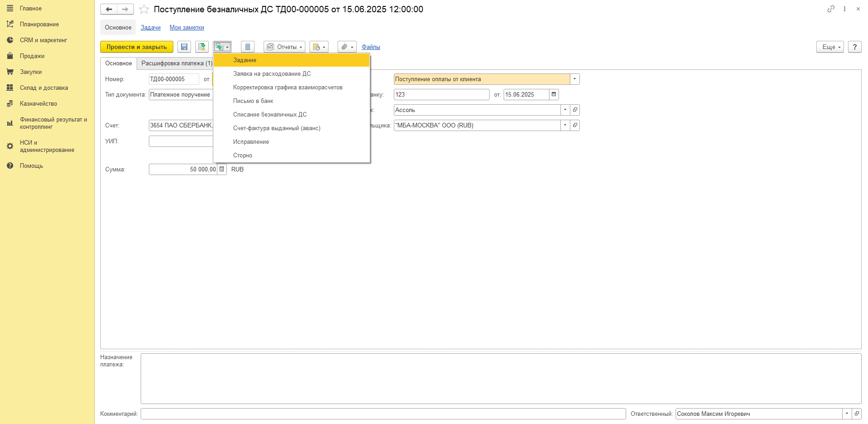
Task: Choose Письмо в банк menu item
Action: [292, 101]
